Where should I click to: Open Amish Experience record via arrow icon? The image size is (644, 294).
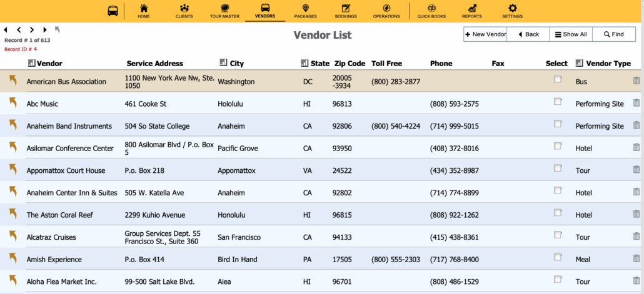point(13,258)
